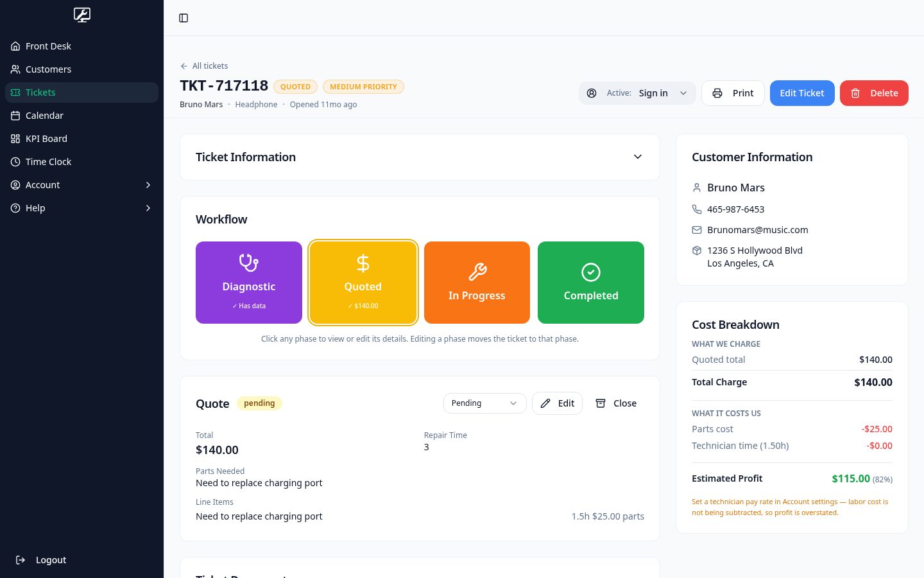924x578 pixels.
Task: Expand the Help submenu
Action: pos(81,208)
